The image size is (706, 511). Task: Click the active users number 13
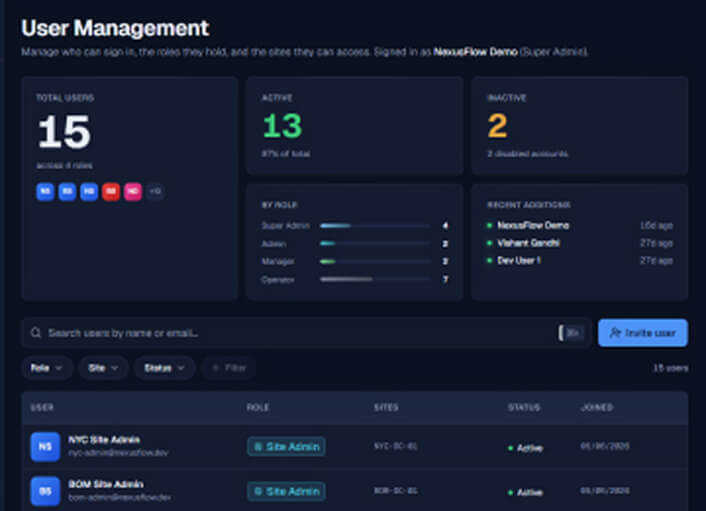282,126
